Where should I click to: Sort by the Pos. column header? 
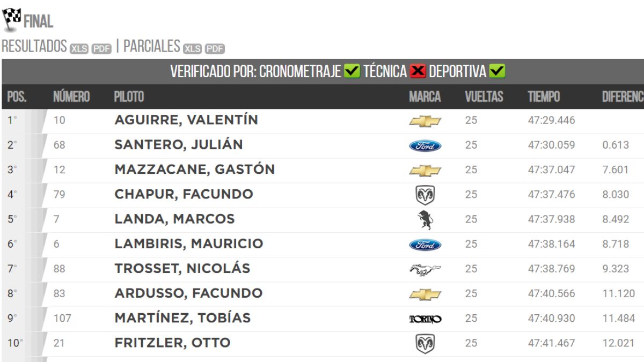pyautogui.click(x=17, y=97)
